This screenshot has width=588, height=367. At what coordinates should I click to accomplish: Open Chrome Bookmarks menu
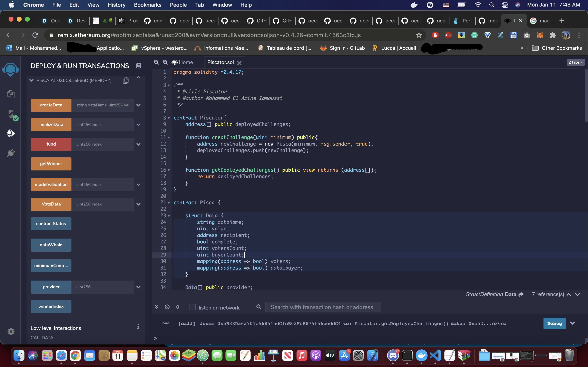click(147, 5)
